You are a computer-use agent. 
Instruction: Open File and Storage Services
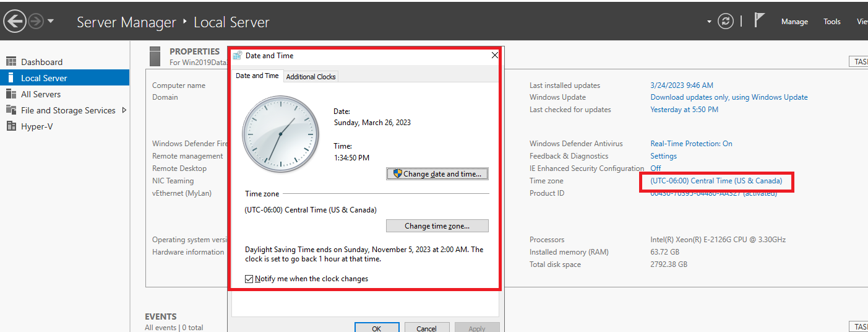point(64,110)
